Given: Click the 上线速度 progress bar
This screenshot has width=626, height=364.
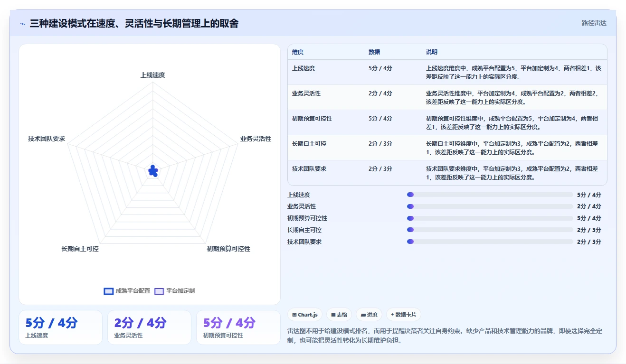Looking at the screenshot, I should (490, 195).
